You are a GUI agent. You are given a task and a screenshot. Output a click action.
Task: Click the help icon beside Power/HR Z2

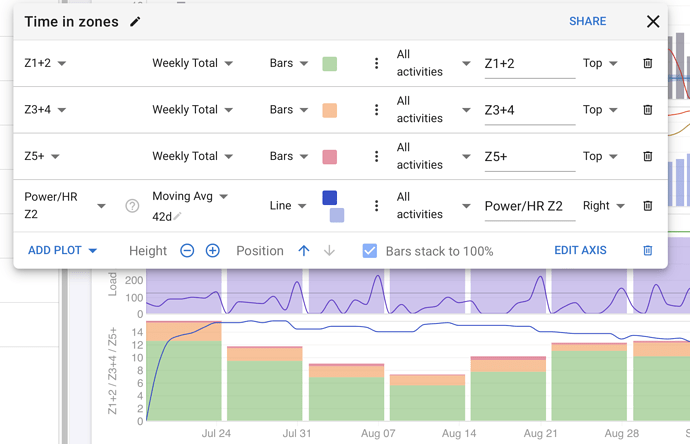tap(132, 206)
